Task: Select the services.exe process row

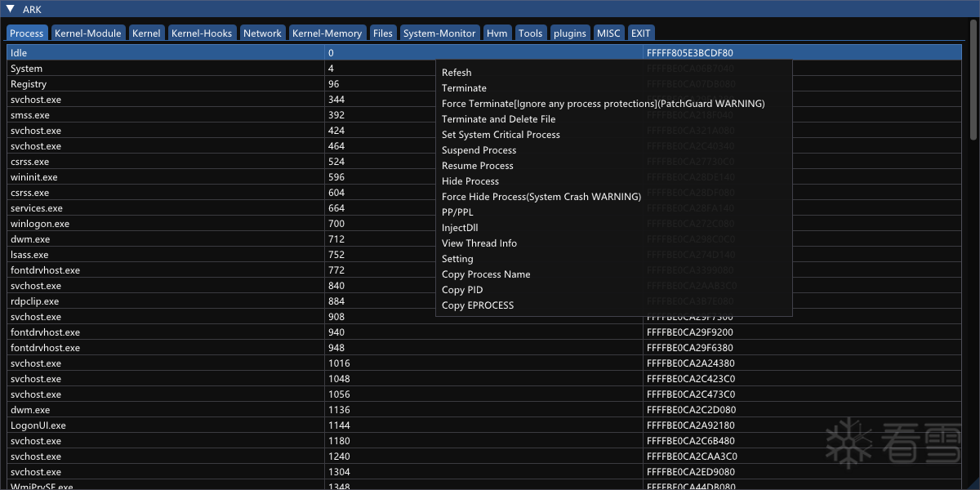Action: pos(484,208)
